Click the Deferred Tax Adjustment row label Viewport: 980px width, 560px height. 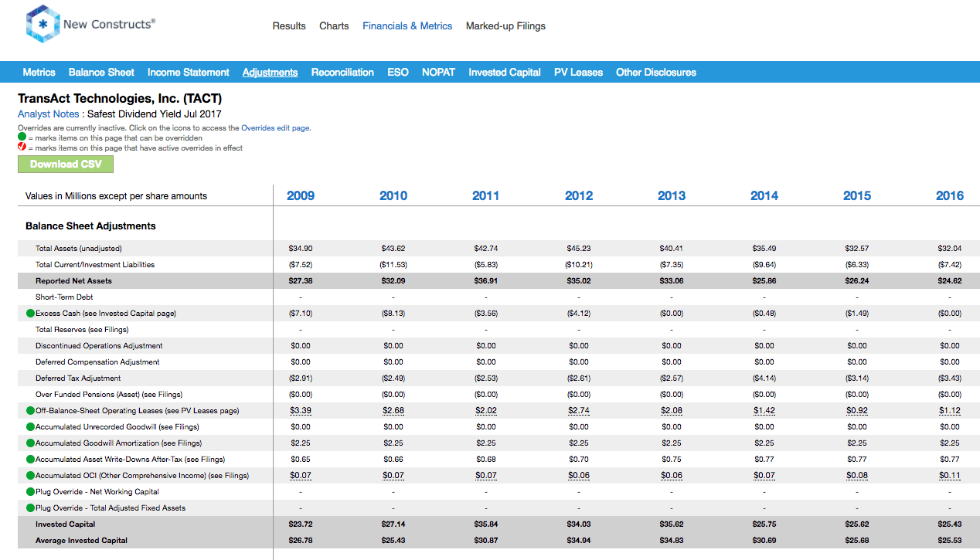[x=78, y=378]
